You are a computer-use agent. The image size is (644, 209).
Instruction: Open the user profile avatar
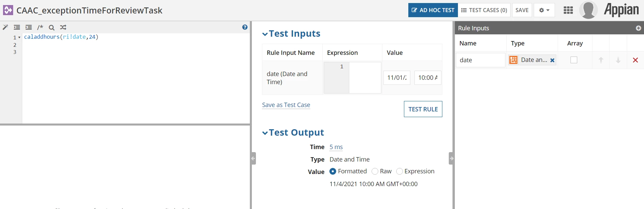[x=588, y=10]
